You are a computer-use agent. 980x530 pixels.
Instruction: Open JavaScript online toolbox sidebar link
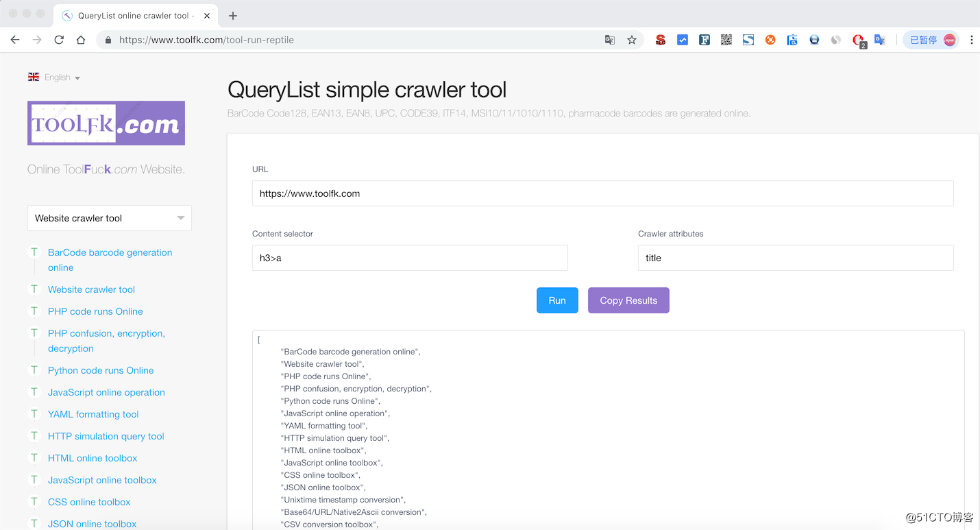coord(102,480)
